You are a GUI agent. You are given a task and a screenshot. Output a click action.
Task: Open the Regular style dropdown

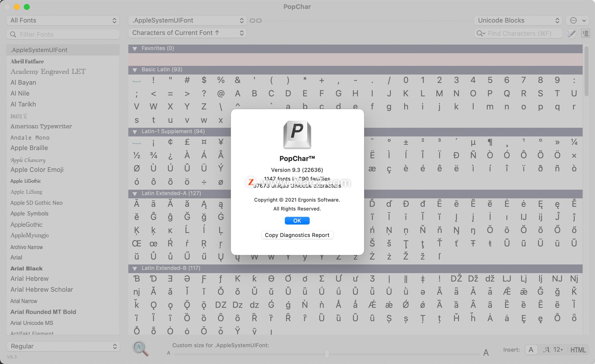tap(63, 346)
